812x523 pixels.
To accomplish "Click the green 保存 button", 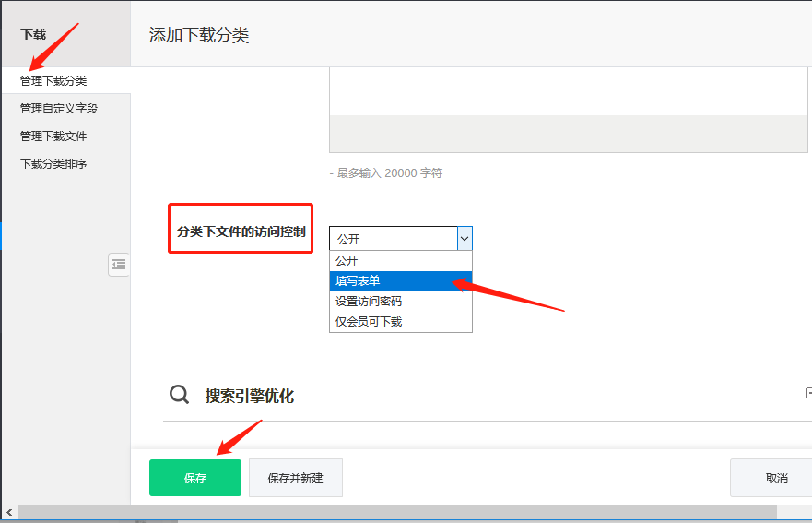I will coord(195,478).
